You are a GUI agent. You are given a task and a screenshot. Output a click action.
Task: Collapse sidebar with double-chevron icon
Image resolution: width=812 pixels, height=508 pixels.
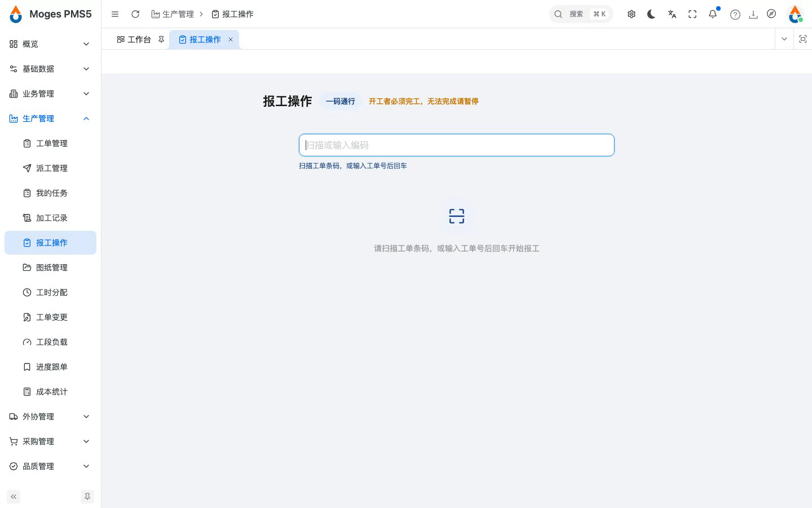(x=14, y=497)
